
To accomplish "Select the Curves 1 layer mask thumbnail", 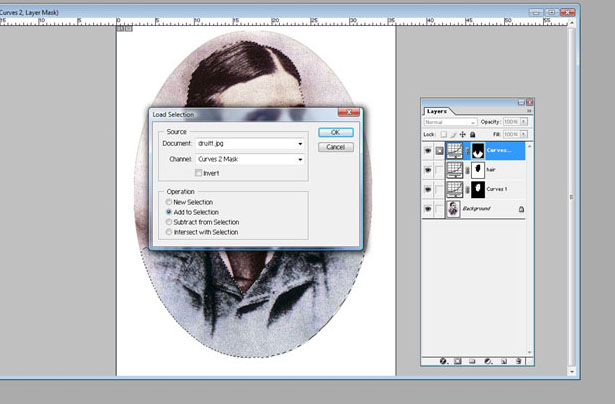I will click(x=477, y=189).
